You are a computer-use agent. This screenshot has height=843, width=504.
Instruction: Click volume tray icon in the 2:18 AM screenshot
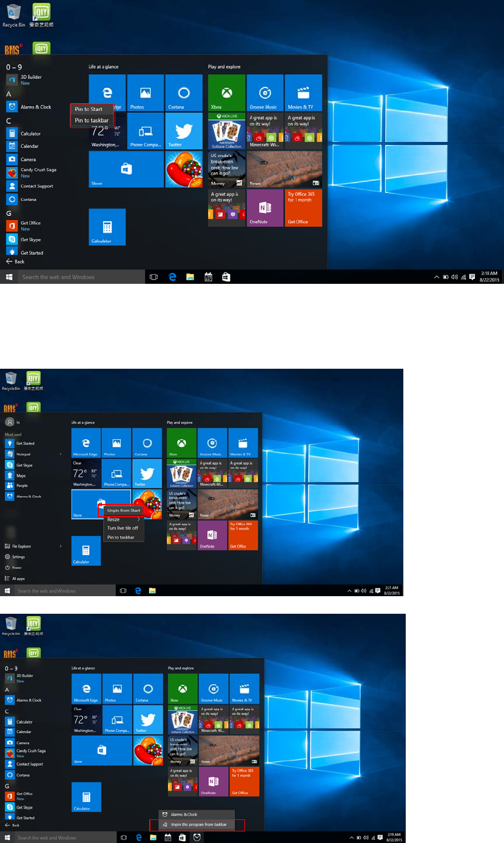[454, 277]
